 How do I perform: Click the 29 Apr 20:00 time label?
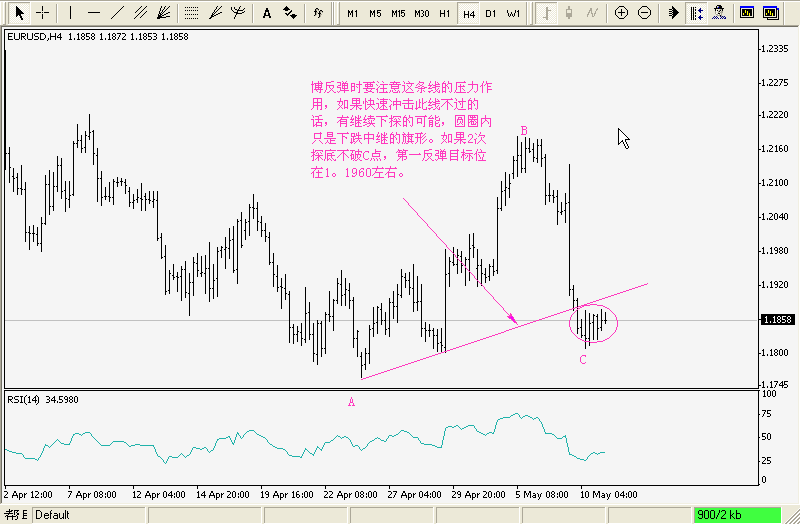[x=478, y=494]
